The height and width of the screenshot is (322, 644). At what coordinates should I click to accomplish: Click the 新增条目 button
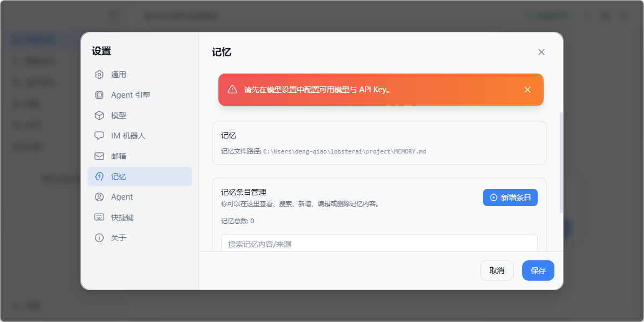point(510,197)
